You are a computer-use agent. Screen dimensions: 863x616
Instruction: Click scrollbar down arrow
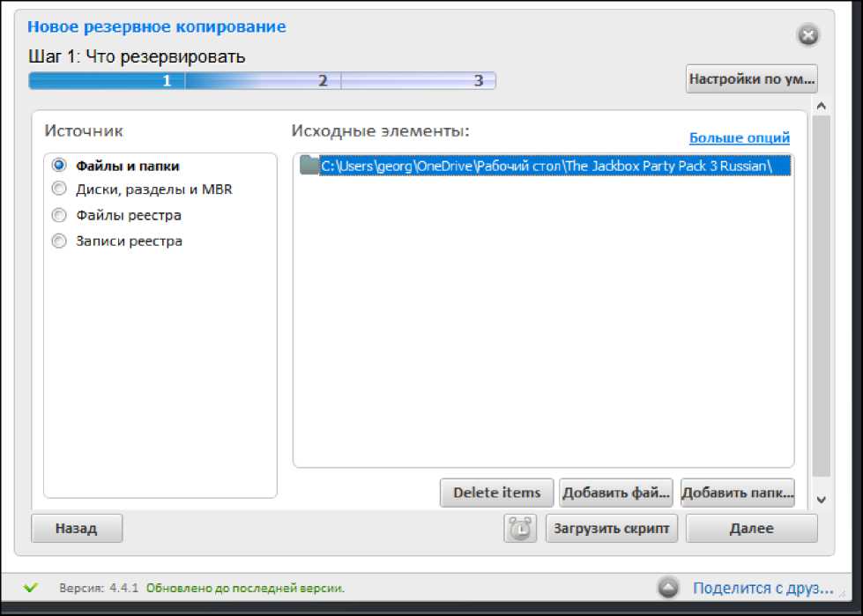click(x=822, y=500)
